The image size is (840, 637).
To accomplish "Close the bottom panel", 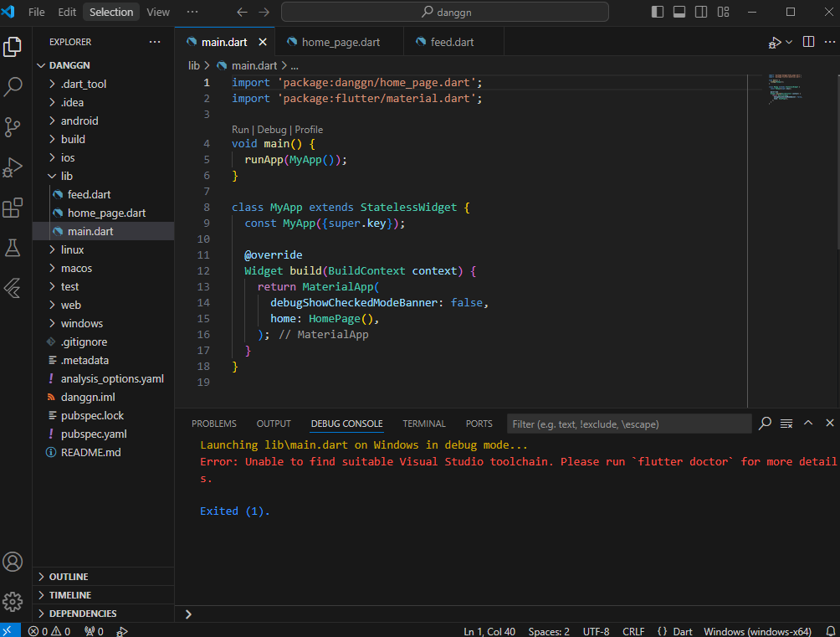I will (830, 423).
